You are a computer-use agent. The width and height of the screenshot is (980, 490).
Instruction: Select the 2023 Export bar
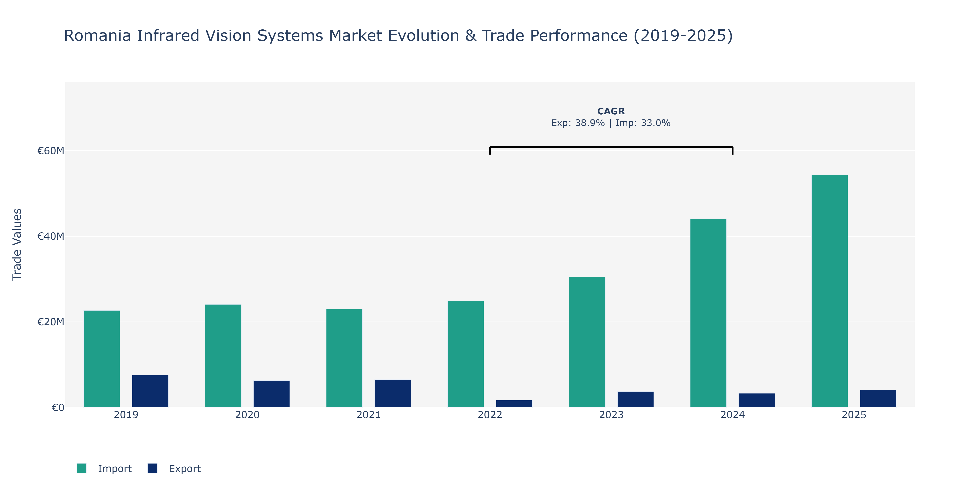pyautogui.click(x=636, y=400)
